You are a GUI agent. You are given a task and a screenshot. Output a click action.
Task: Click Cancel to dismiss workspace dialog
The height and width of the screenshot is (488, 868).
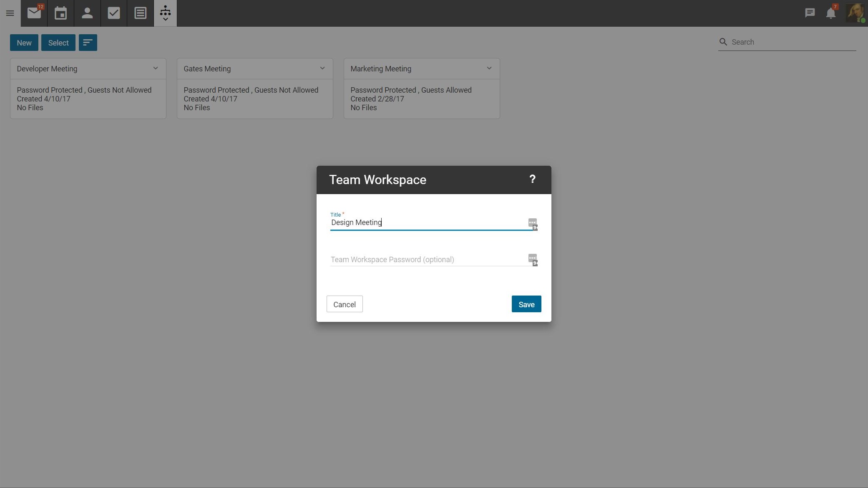coord(344,304)
